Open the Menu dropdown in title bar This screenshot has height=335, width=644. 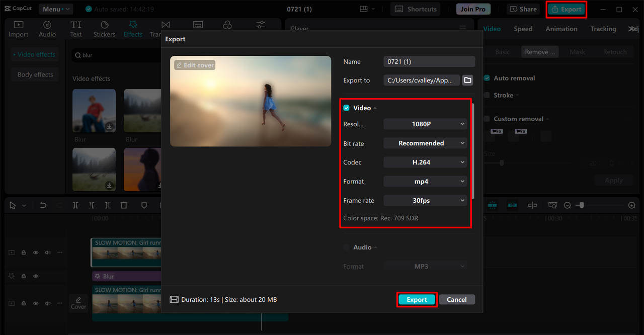pos(55,9)
